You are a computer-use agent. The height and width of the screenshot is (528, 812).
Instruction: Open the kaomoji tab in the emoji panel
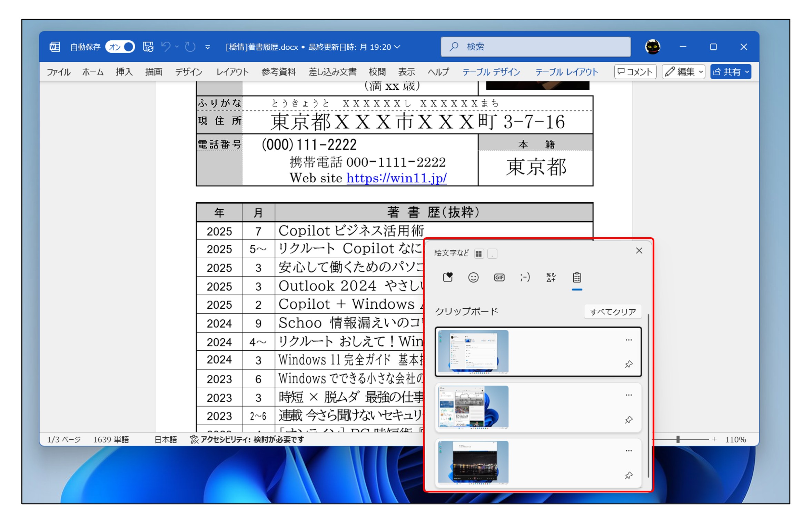(525, 278)
